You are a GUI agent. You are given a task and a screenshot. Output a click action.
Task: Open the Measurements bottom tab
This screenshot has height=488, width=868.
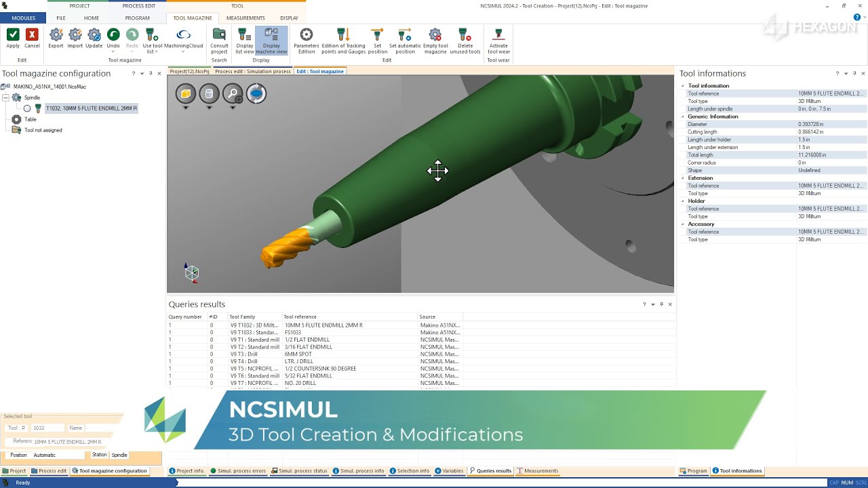point(538,471)
